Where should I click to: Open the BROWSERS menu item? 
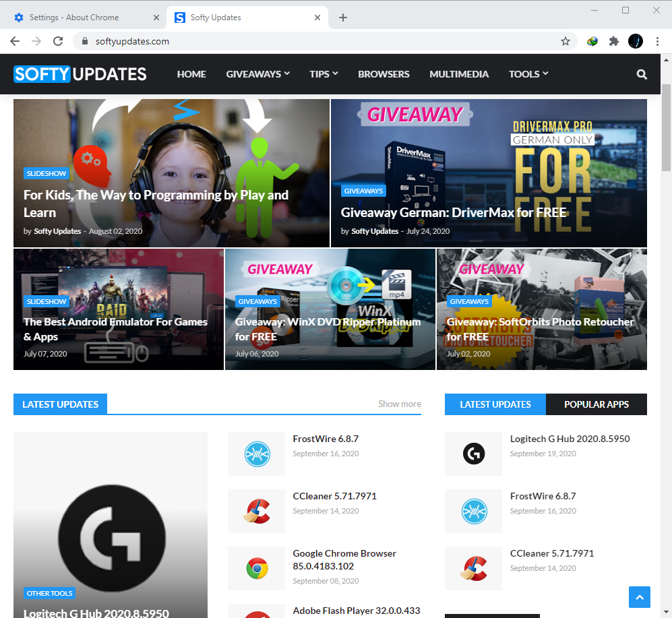tap(384, 74)
